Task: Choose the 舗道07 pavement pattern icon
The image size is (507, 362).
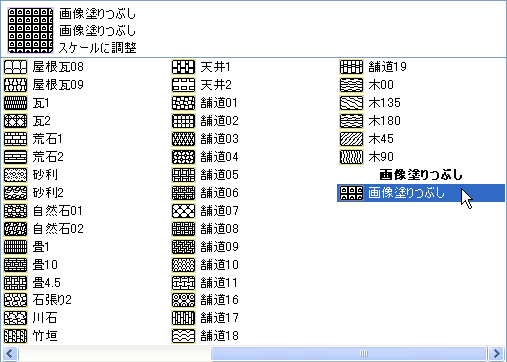Action: (x=183, y=211)
